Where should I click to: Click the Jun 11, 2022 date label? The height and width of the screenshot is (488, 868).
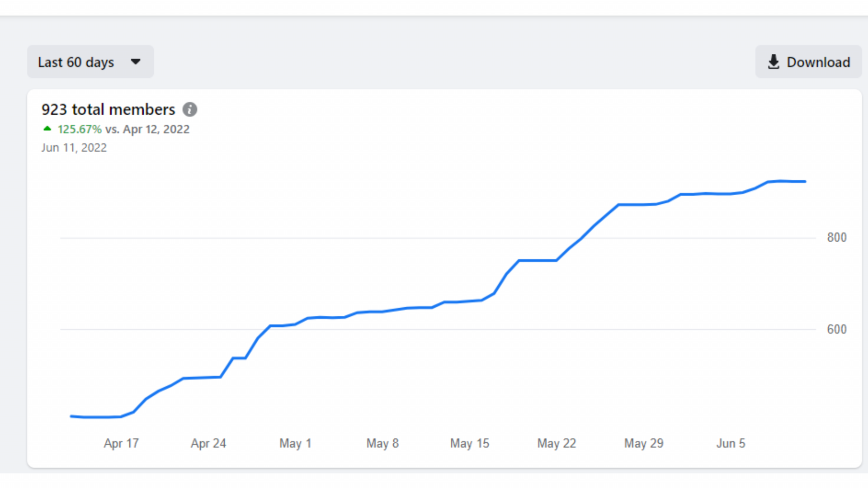[x=74, y=148]
